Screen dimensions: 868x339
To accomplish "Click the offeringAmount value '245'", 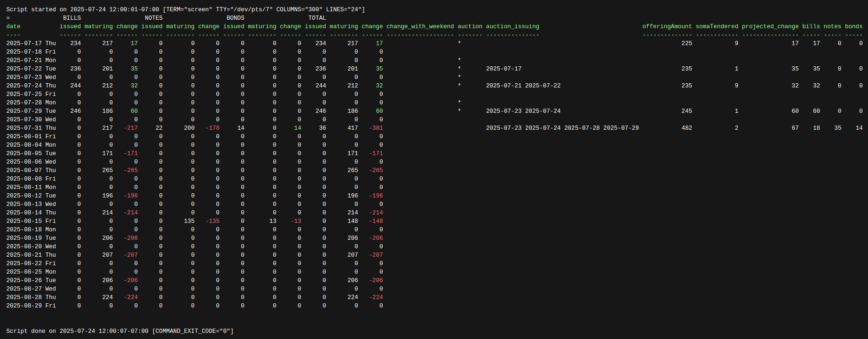I will [687, 111].
